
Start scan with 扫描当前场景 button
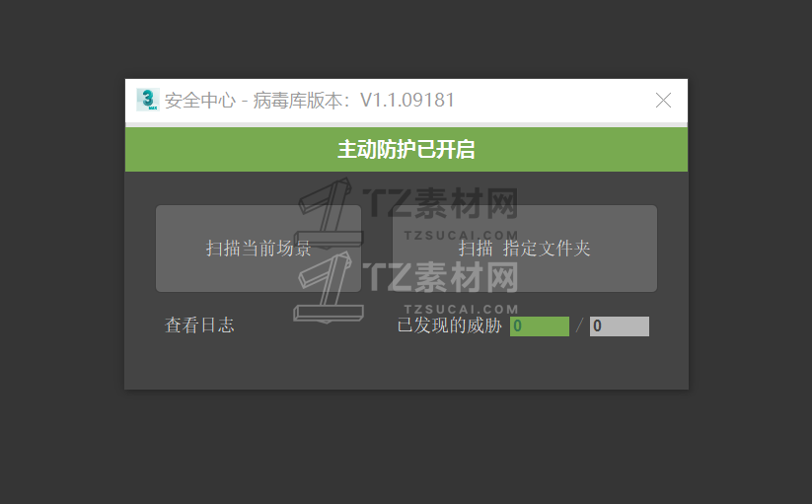click(258, 249)
